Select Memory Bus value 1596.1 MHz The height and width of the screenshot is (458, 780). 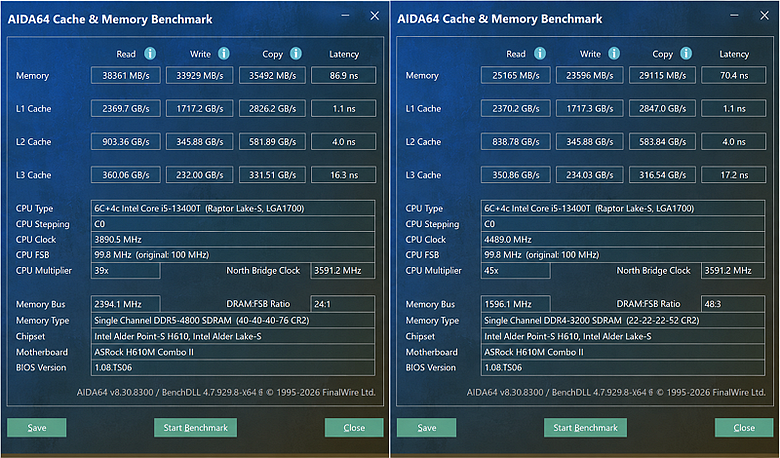[516, 304]
